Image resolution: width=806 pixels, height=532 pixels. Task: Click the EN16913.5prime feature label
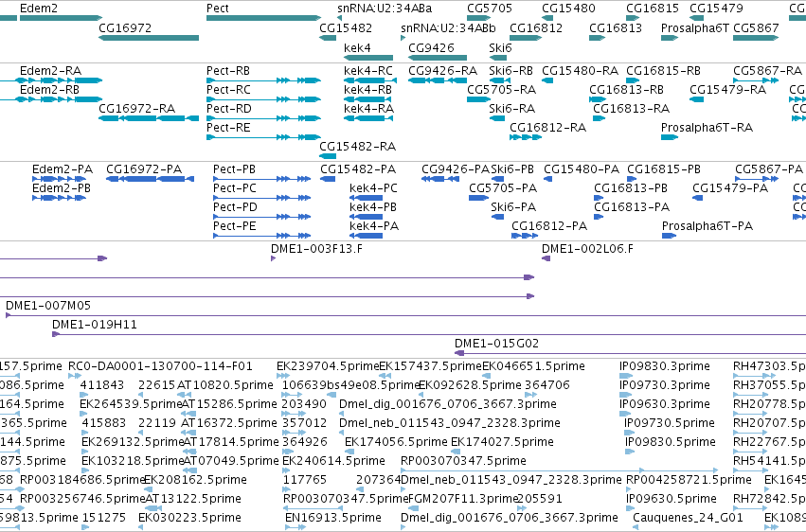tap(333, 518)
